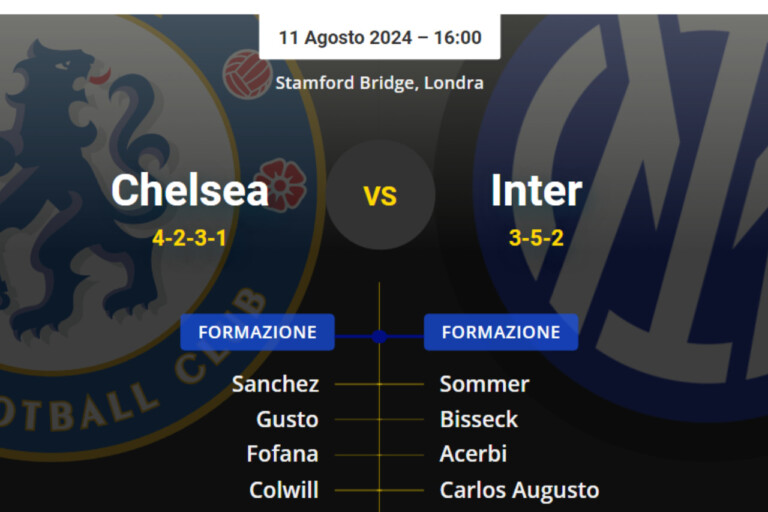Select player Fofana in Chelsea lineup
The image size is (768, 512).
pyautogui.click(x=282, y=454)
